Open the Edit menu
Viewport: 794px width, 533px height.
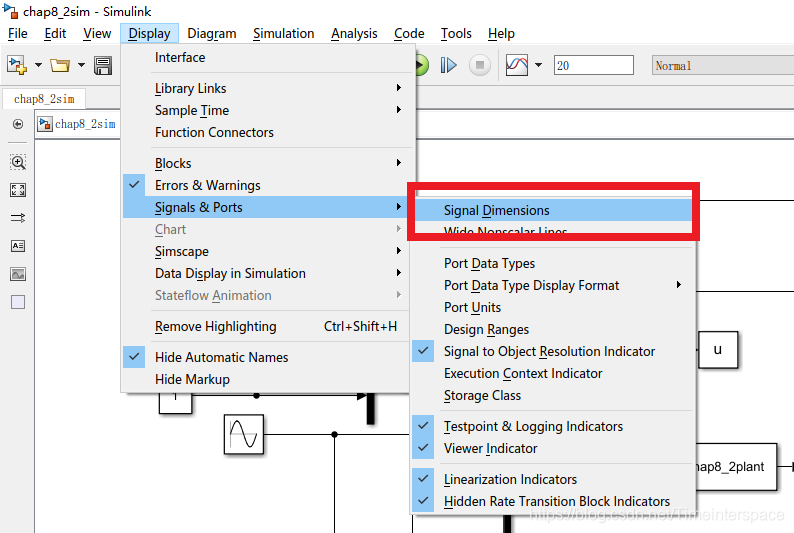click(55, 33)
